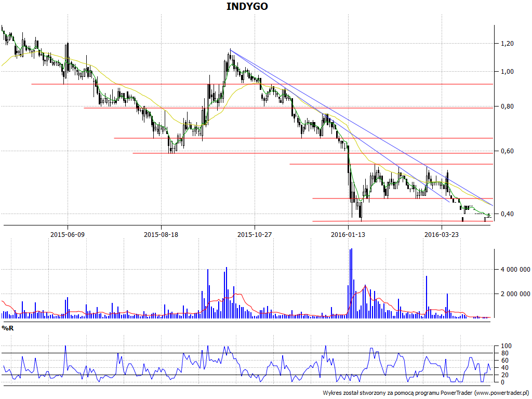Viewport: 532px width, 399px height.
Task: Click the 40 level on %R axis
Action: (504, 368)
